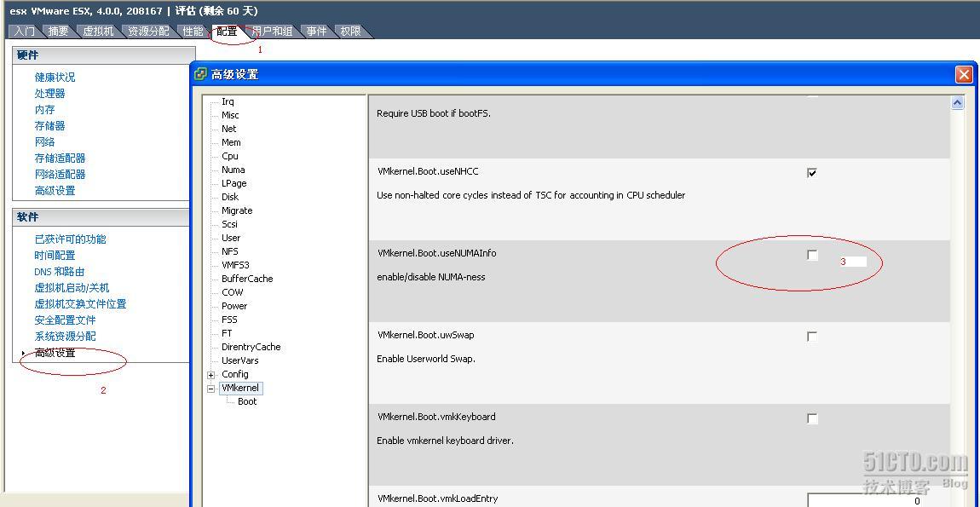
Task: Select Power in the settings tree
Action: pos(233,306)
